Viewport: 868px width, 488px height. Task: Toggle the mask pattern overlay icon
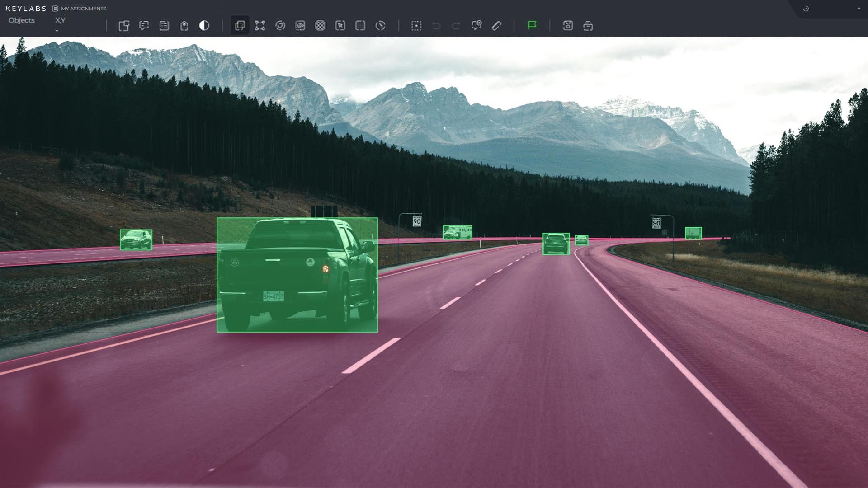320,26
